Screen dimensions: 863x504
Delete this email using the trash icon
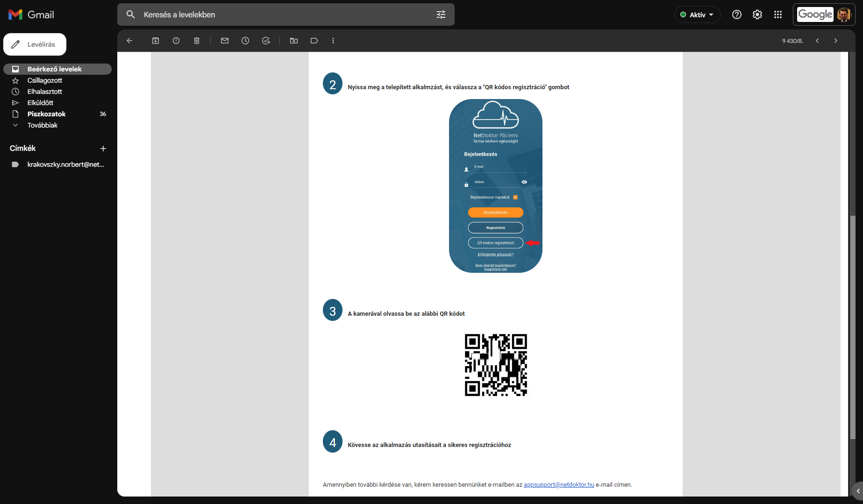[x=197, y=41]
